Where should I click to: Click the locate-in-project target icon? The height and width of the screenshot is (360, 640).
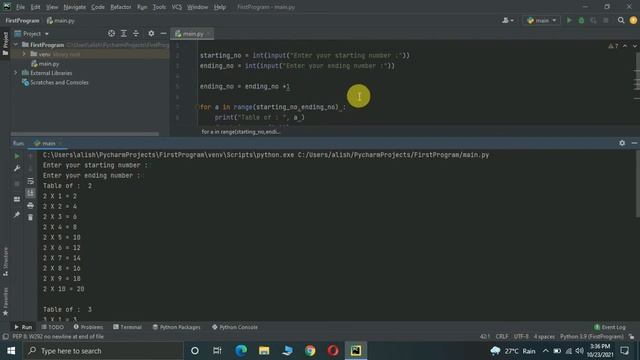pyautogui.click(x=111, y=33)
